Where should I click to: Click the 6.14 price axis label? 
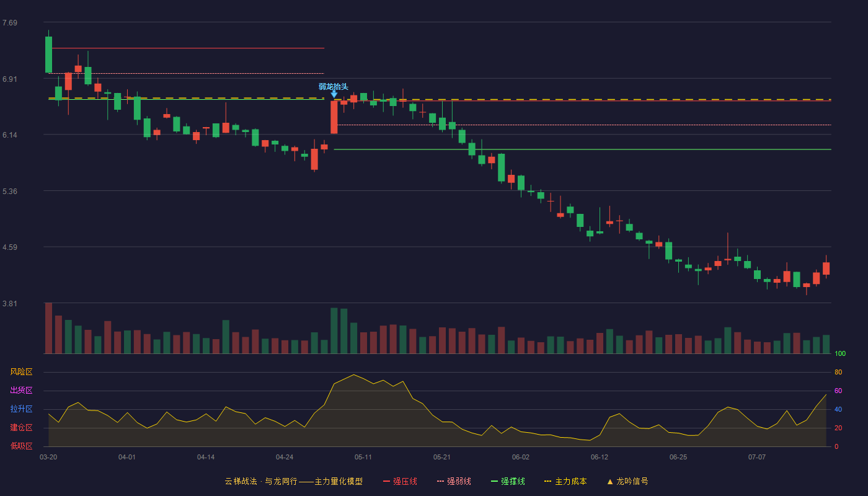10,135
